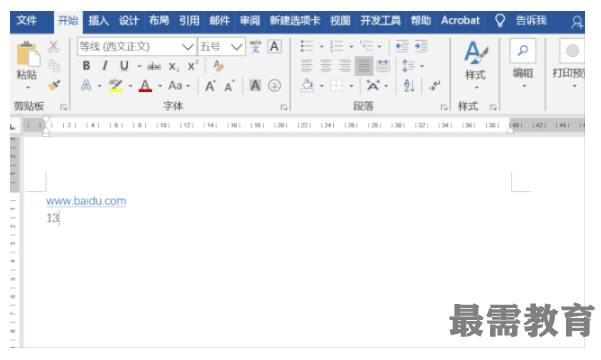Screen dimensions: 601x360
Task: Open the font size dropdown 五号
Action: coord(236,47)
